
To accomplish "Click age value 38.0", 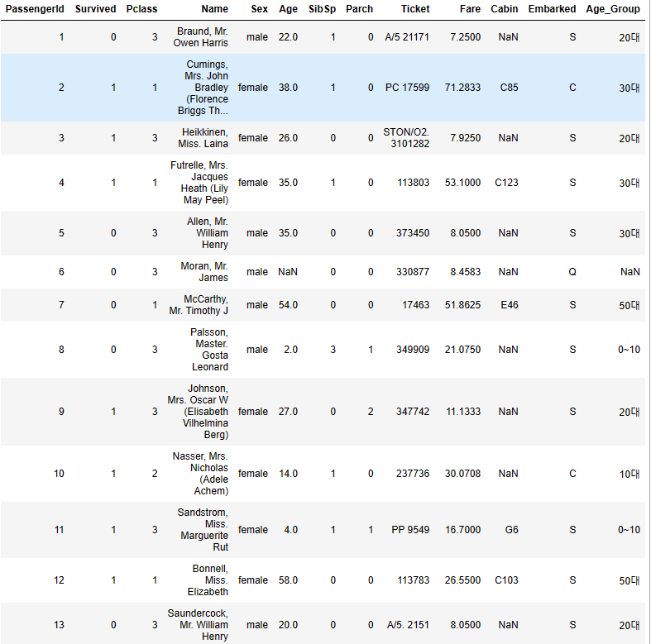I will [x=288, y=88].
